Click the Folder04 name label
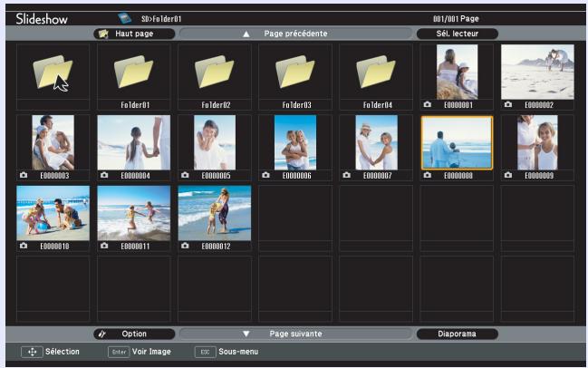The width and height of the screenshot is (588, 368). point(378,105)
